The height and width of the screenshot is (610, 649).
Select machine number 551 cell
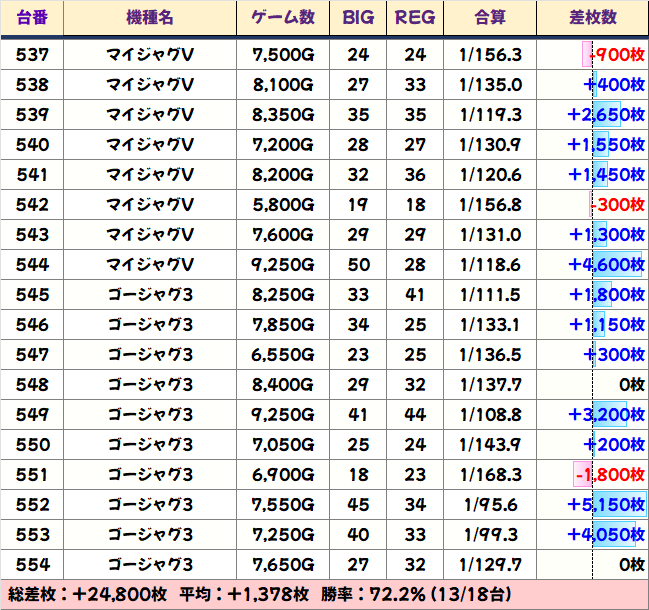tap(32, 475)
